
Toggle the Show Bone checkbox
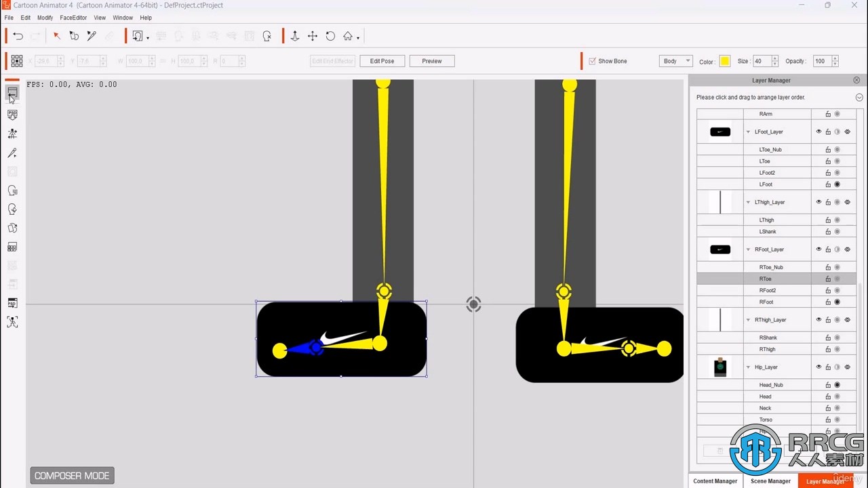592,61
